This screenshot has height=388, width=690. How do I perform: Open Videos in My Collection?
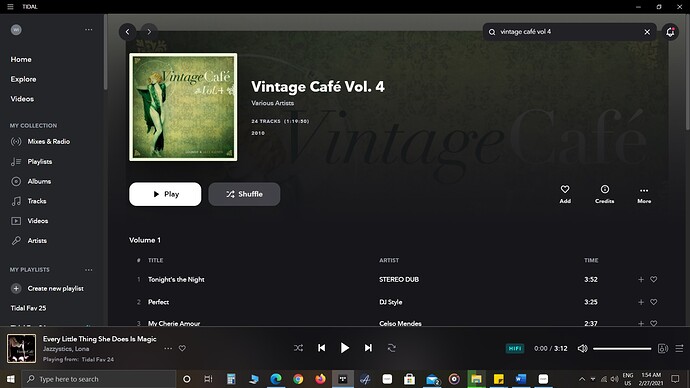coord(29,221)
